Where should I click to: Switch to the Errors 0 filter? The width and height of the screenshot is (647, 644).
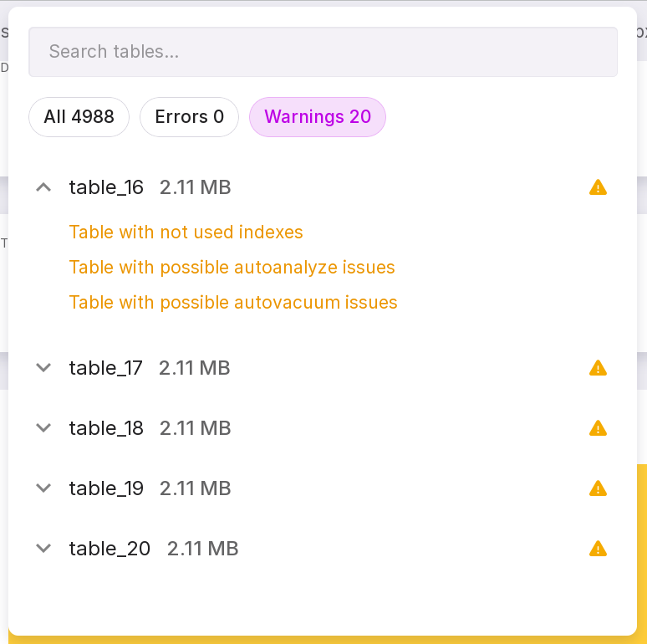(189, 117)
